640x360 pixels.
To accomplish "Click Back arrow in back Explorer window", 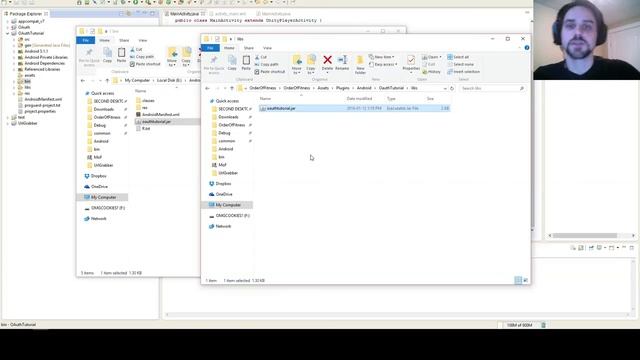I will pos(83,80).
